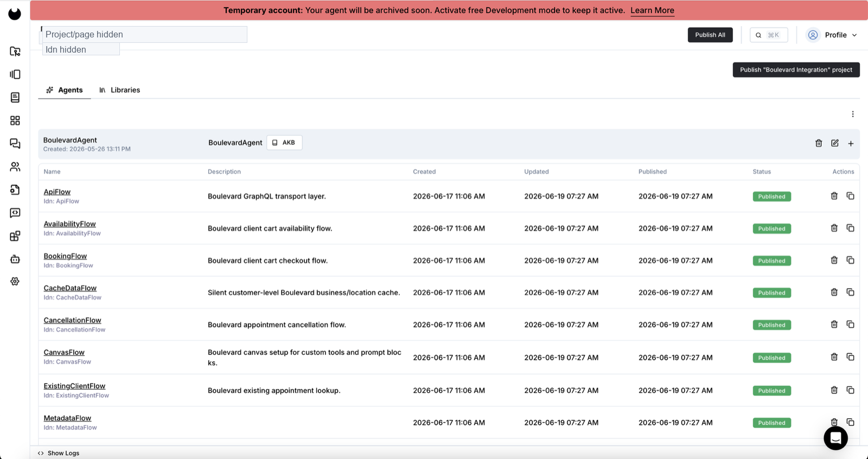Open the three-dot more options menu
Image resolution: width=868 pixels, height=459 pixels.
853,114
